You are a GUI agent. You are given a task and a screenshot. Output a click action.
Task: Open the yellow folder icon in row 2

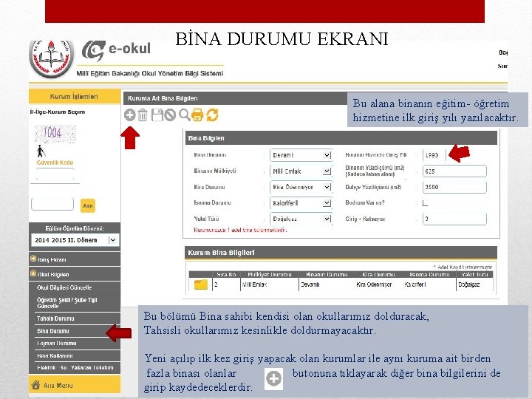pyautogui.click(x=200, y=284)
